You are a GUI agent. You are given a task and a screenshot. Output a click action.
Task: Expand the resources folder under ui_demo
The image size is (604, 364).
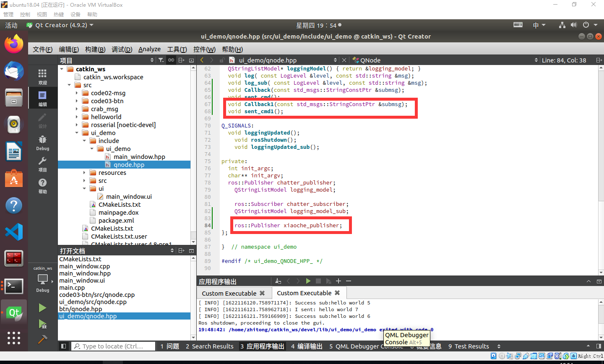point(83,172)
